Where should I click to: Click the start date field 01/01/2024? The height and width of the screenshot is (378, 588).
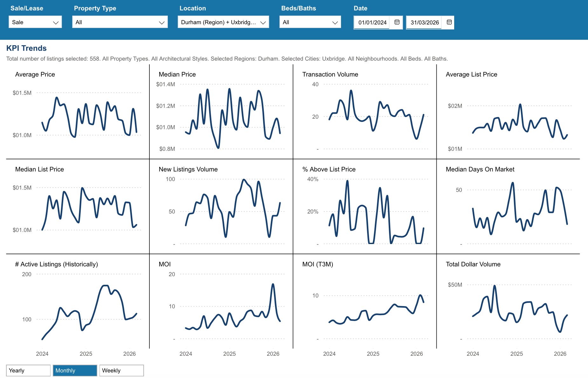pos(372,23)
